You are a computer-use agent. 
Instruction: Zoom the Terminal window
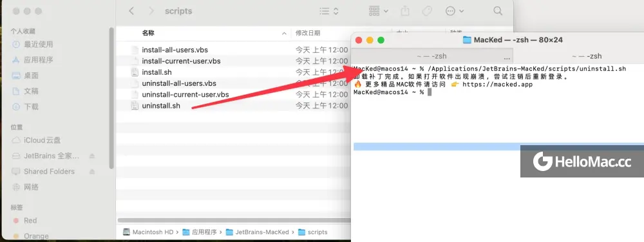tap(381, 40)
